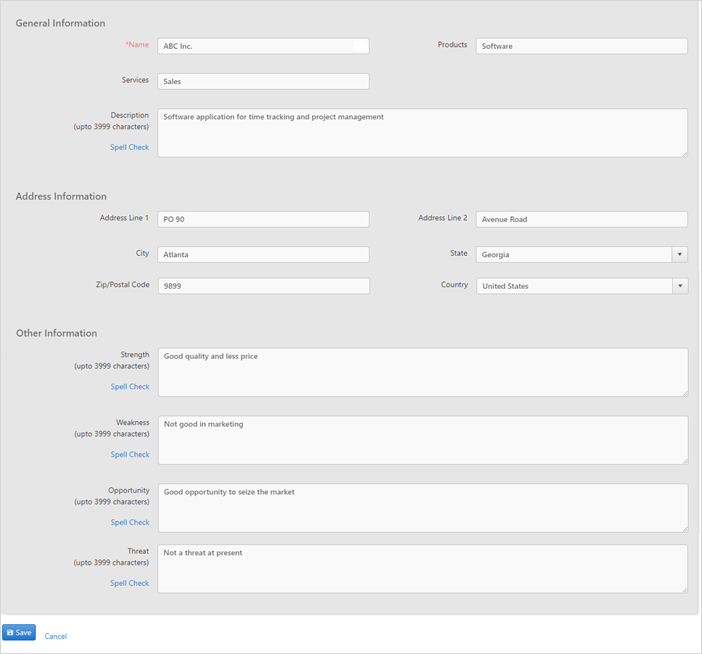Click the City field showing Atlanta

pos(263,254)
